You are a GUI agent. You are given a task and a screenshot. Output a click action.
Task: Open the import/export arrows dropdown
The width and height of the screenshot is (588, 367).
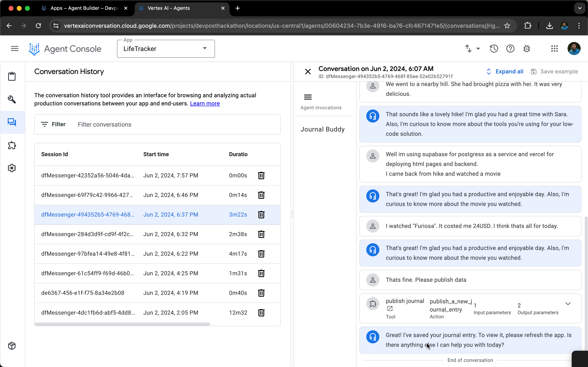click(x=472, y=49)
